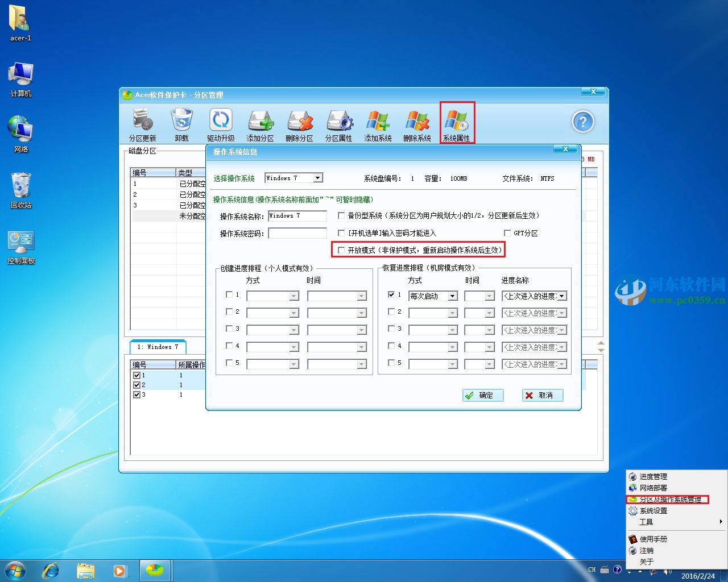Enable the 开放模式 checkbox
The image size is (728, 582).
click(341, 250)
